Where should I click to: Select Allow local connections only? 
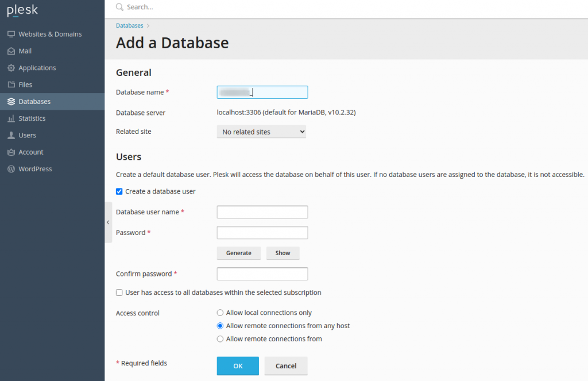(x=220, y=313)
